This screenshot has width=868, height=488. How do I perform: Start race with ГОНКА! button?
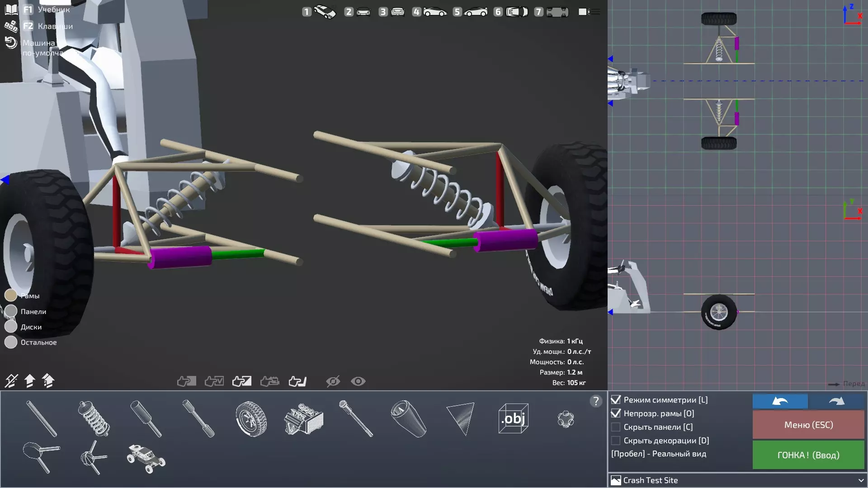808,455
